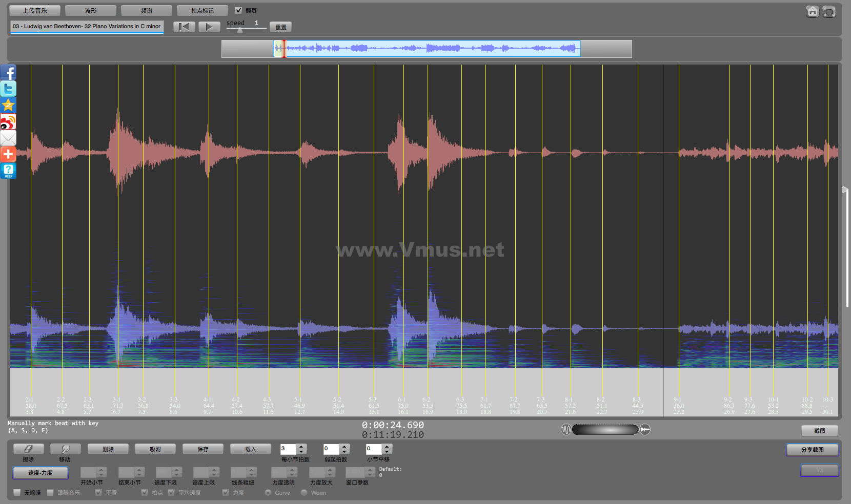Click the 速度下限 stepper arrows
The width and height of the screenshot is (851, 504).
pos(177,472)
